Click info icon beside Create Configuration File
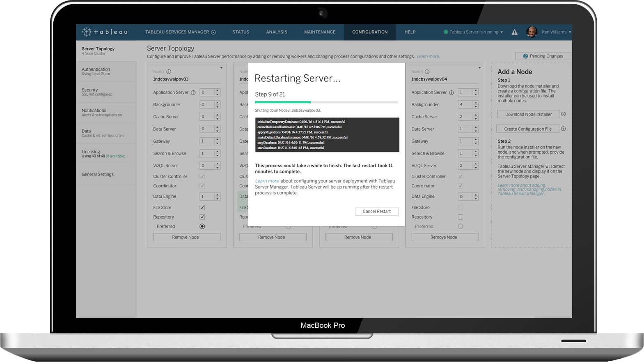644x362 pixels. click(x=563, y=129)
